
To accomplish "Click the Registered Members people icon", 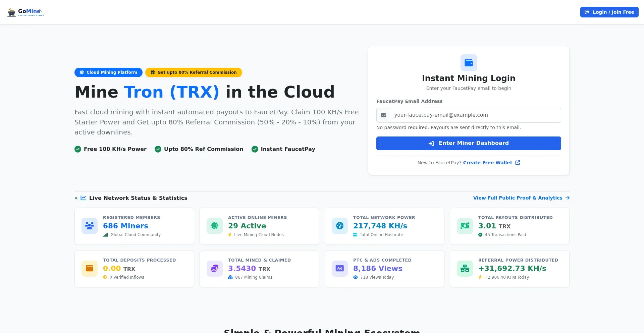I will (90, 226).
